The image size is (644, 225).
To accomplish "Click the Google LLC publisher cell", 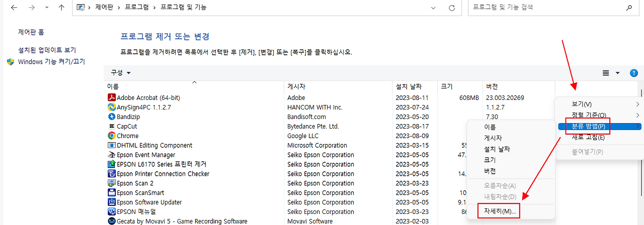I will (x=303, y=136).
